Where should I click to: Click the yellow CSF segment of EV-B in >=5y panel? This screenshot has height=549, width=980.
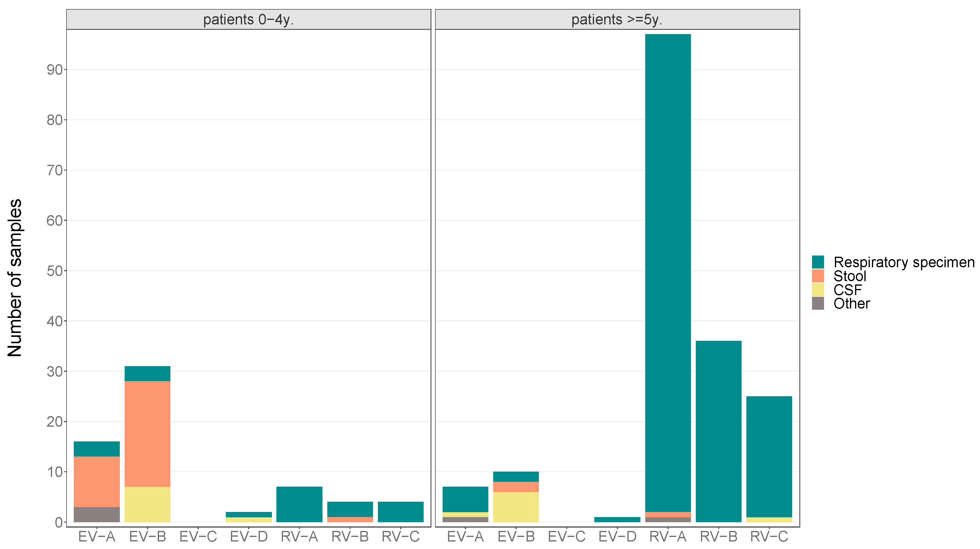tap(515, 507)
